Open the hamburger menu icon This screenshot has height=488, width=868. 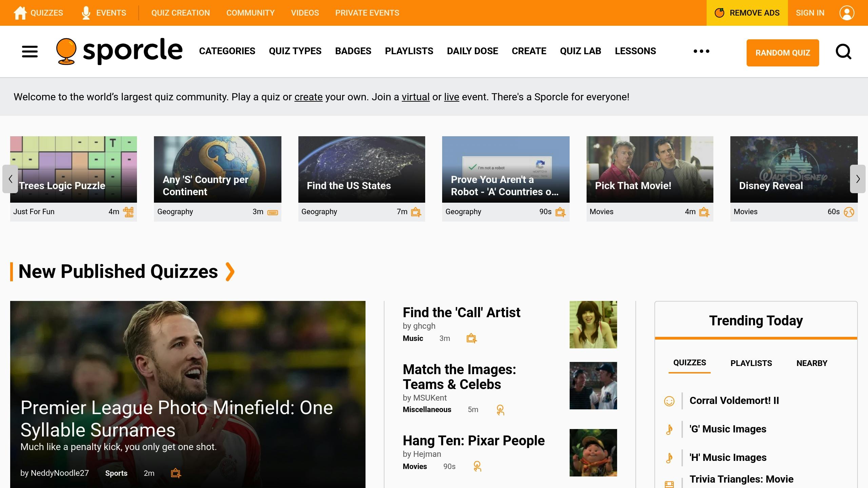(x=30, y=52)
